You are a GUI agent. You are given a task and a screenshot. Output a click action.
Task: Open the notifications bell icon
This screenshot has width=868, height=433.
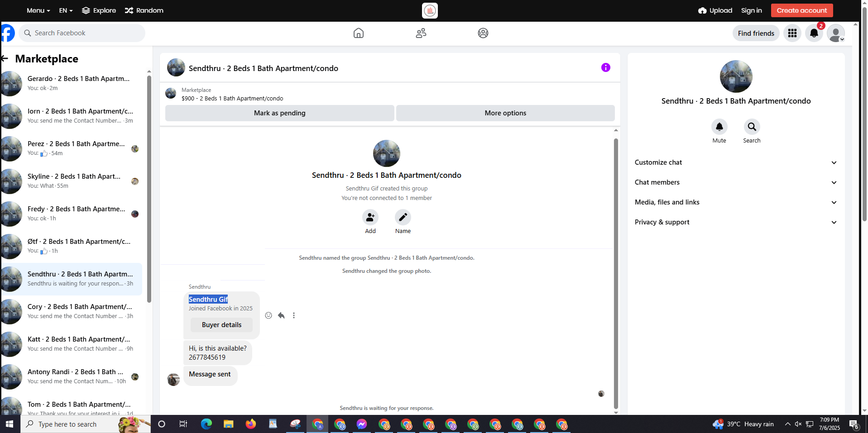click(814, 33)
